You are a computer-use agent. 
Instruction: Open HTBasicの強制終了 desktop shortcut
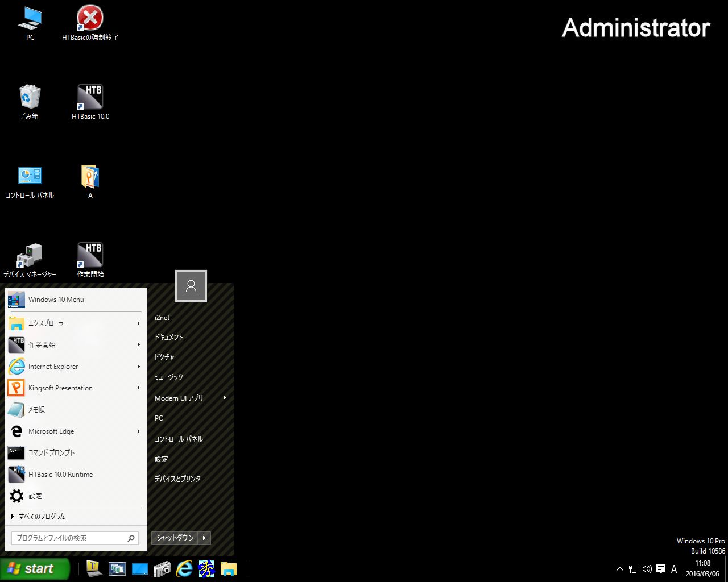click(90, 24)
